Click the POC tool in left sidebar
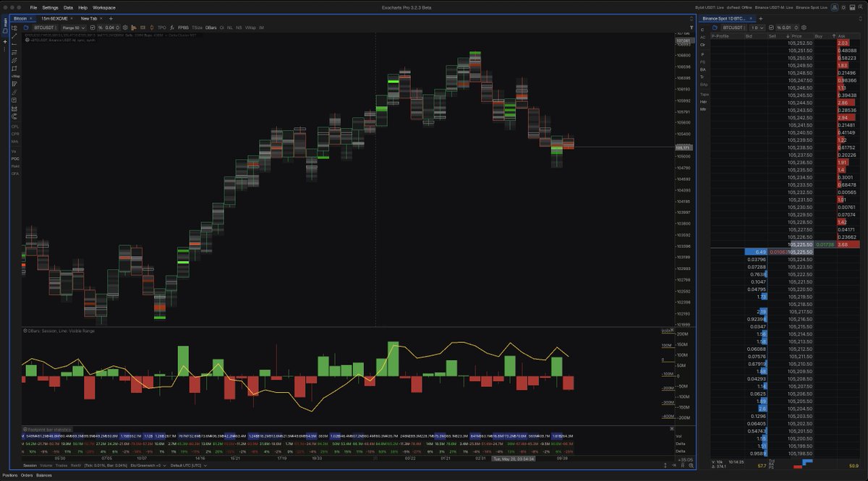Screen dimensions: 868x481 point(14,158)
